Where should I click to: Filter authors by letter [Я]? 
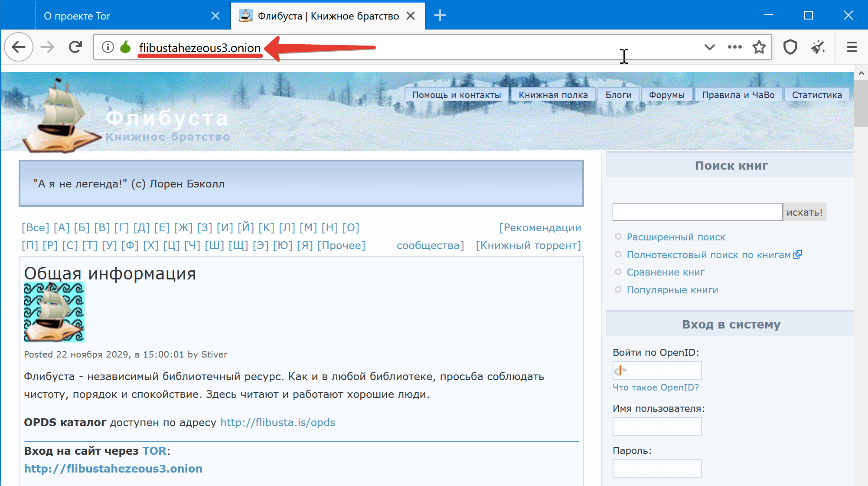tap(305, 245)
